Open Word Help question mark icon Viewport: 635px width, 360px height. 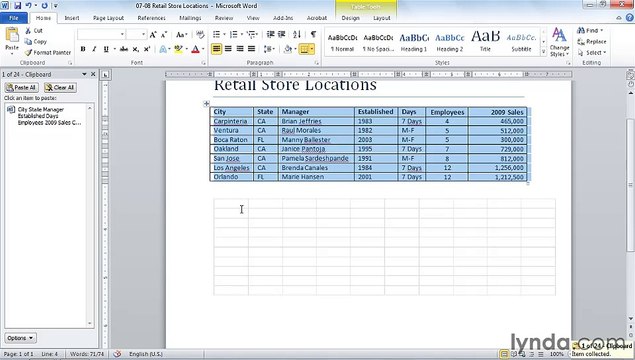[630, 17]
